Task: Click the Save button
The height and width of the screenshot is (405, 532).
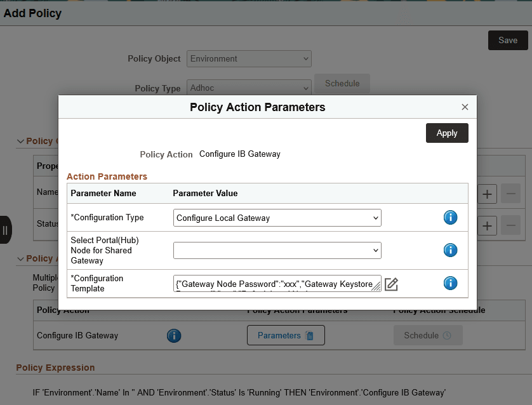Action: tap(507, 40)
